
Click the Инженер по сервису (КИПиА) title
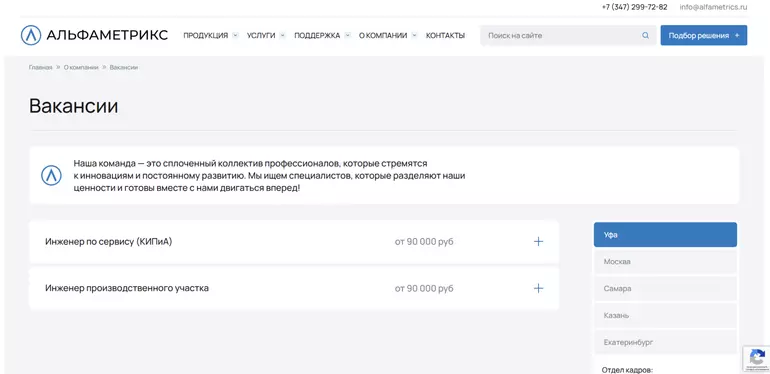point(109,241)
